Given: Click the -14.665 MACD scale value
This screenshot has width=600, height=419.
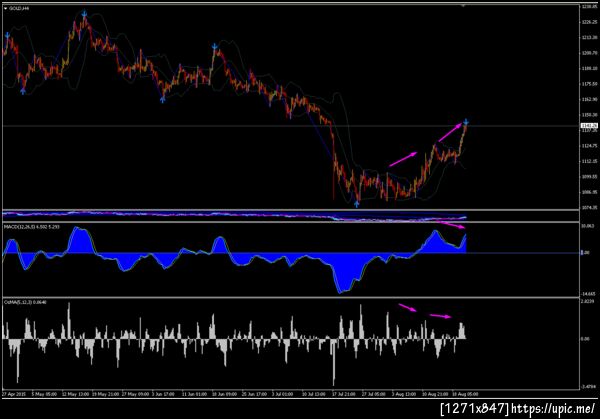Looking at the screenshot, I should (589, 294).
